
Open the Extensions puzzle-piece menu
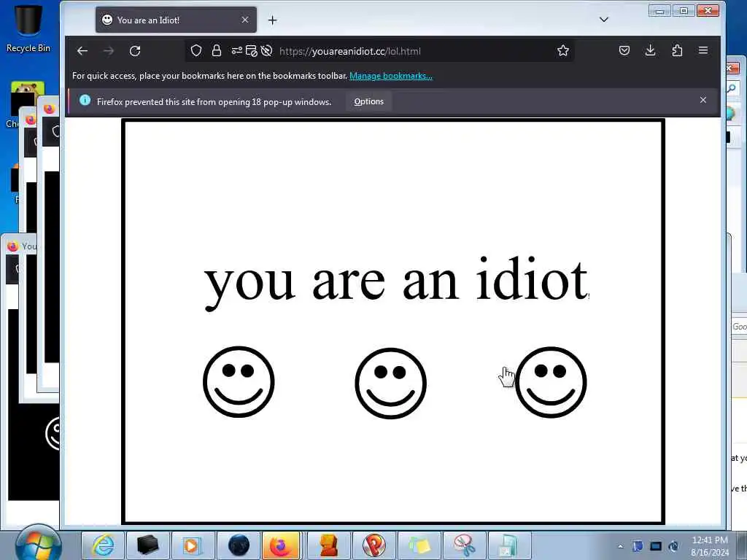tap(677, 50)
